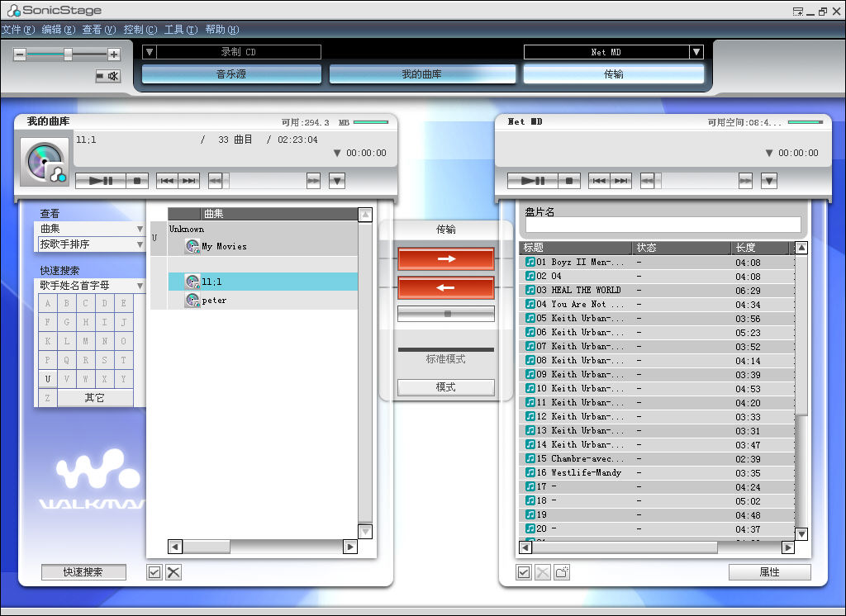The height and width of the screenshot is (616, 846).
Task: Check all tracks in the Net MD list
Action: (523, 572)
